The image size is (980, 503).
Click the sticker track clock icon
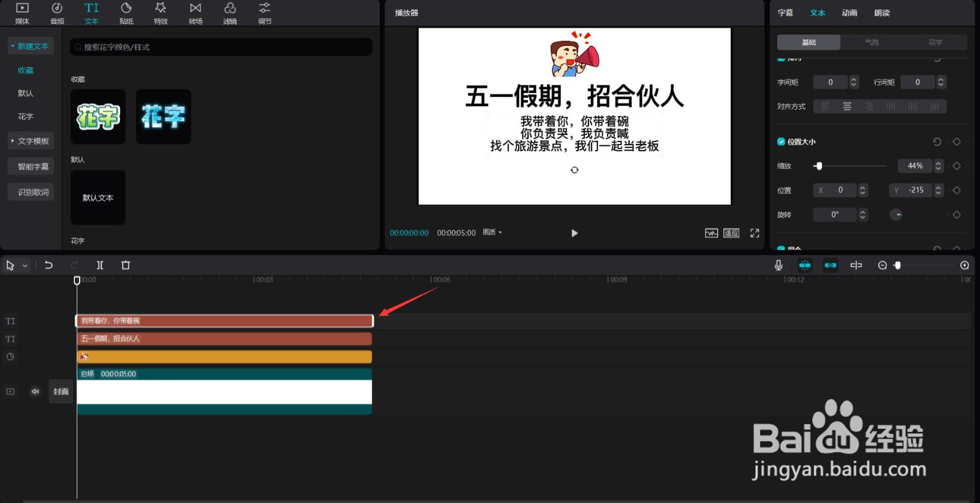coord(10,357)
